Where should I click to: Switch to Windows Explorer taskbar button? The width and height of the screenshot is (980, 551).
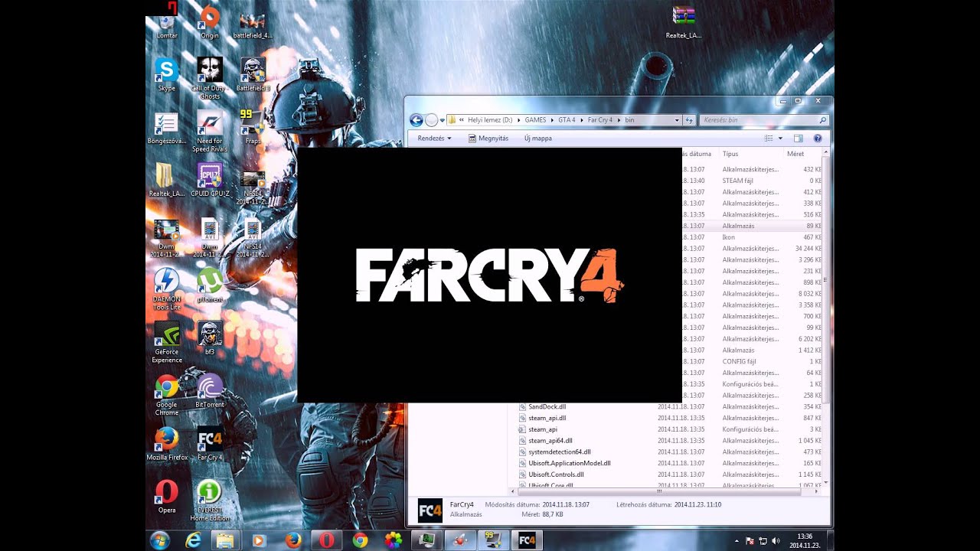[x=225, y=540]
